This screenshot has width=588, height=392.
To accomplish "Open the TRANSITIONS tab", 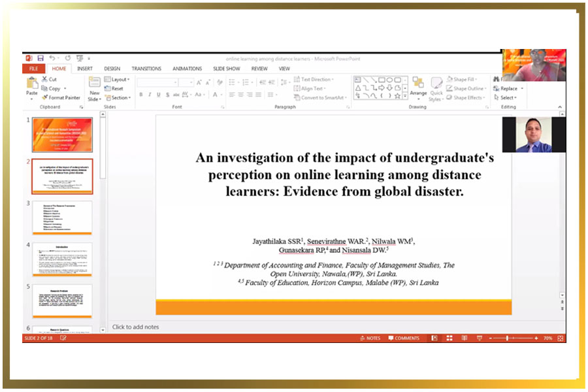I will pyautogui.click(x=146, y=69).
